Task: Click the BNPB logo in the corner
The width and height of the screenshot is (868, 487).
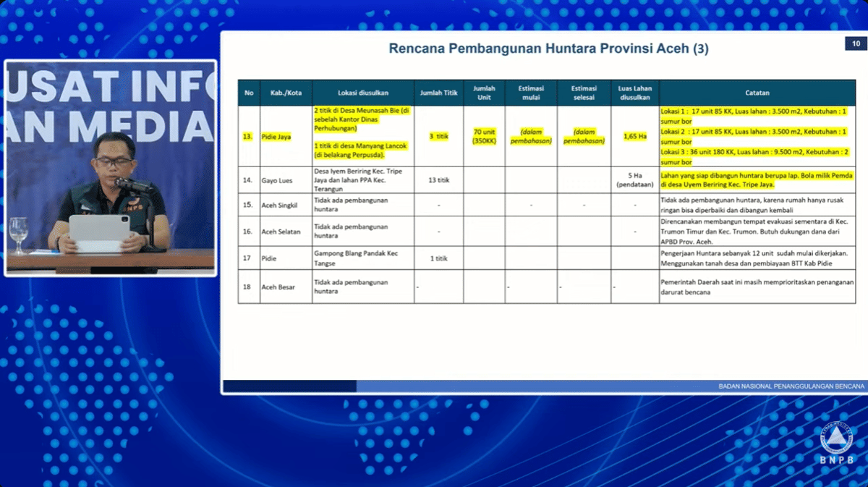Action: [837, 443]
